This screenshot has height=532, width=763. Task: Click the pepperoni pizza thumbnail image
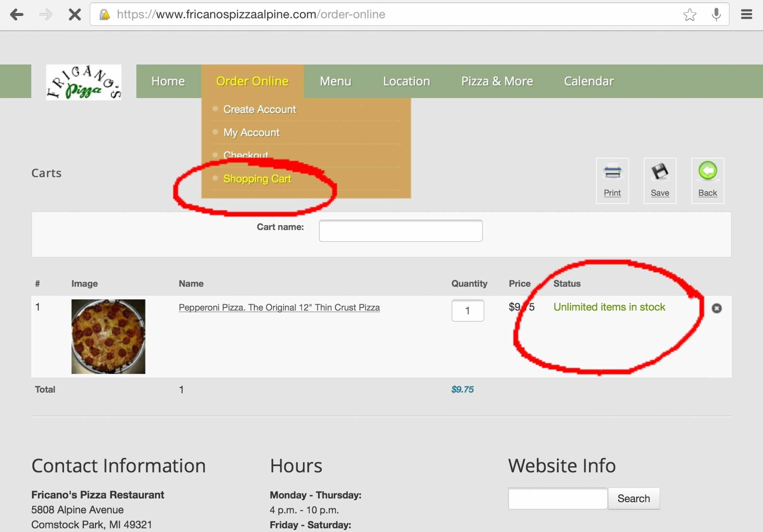coord(108,336)
